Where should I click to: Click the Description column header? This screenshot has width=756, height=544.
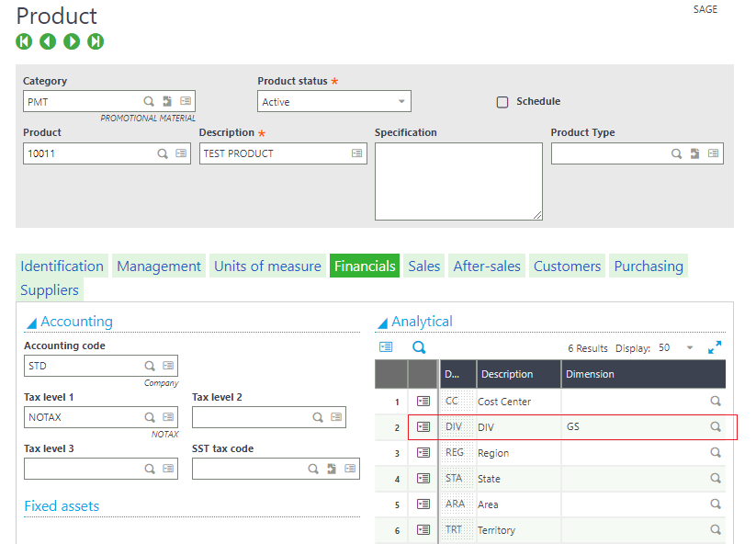(x=519, y=374)
